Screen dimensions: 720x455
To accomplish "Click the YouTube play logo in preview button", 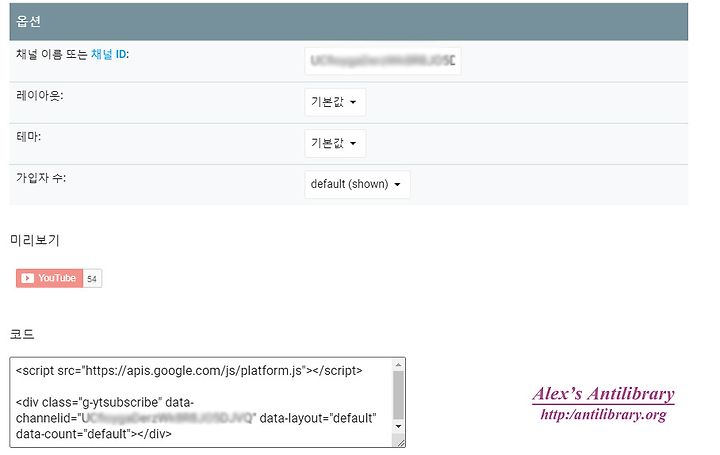I will 28,278.
